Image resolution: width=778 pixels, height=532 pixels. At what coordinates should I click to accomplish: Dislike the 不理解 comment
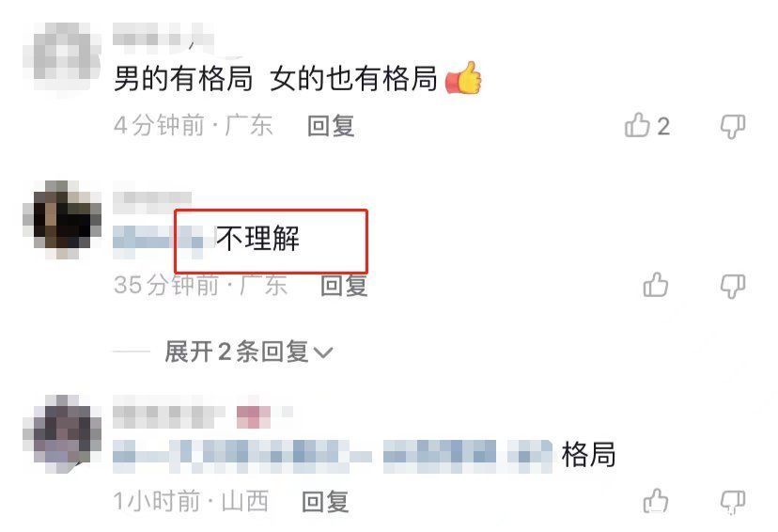point(733,287)
